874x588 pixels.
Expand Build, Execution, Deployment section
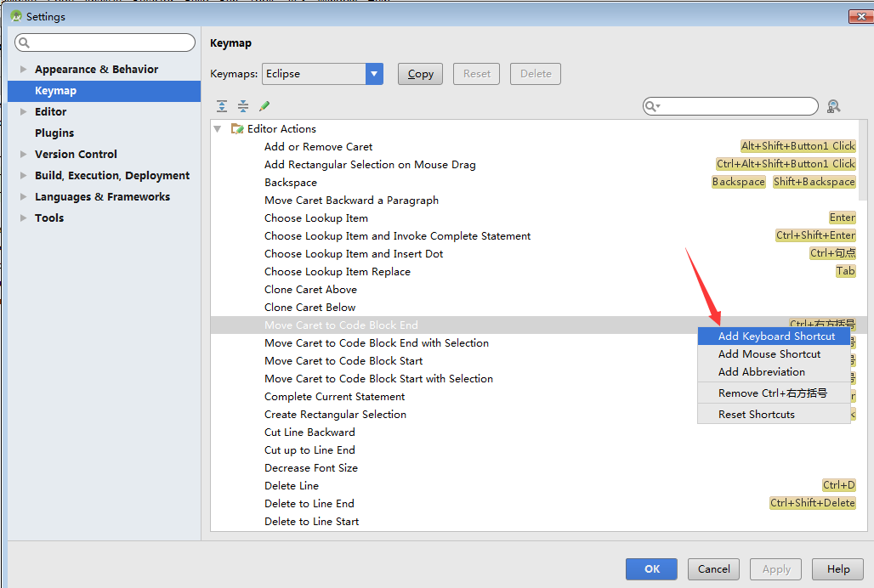[24, 175]
